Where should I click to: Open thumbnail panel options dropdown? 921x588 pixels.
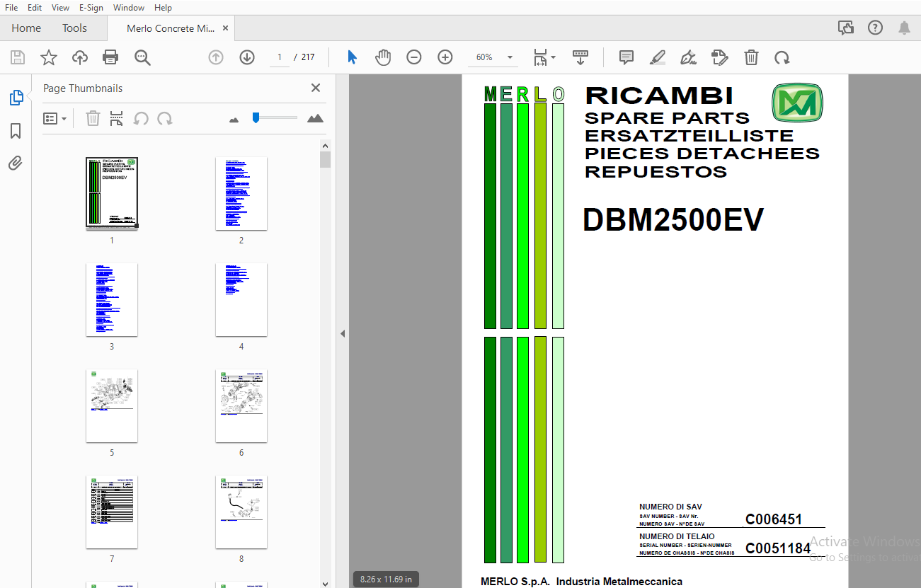55,119
